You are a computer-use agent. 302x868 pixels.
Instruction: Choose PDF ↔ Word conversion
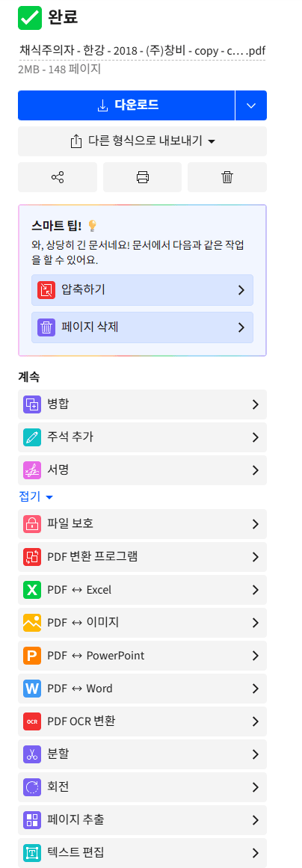142,689
